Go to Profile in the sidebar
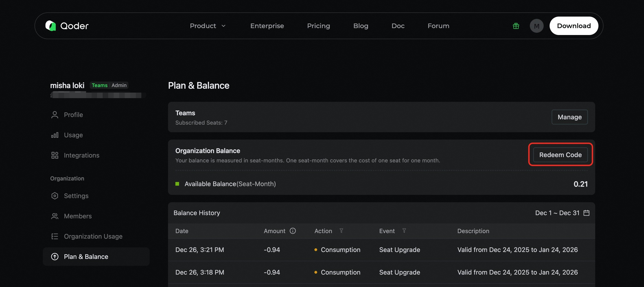 point(73,115)
